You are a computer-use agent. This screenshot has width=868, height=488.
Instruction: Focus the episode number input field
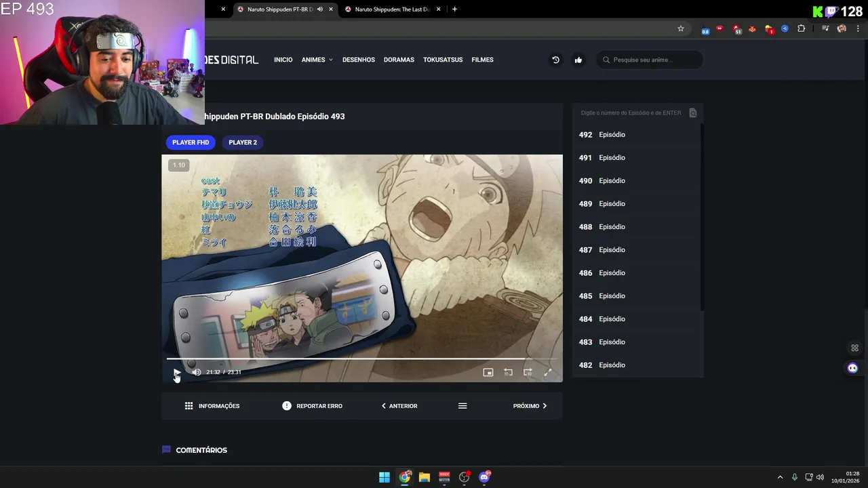pyautogui.click(x=631, y=113)
